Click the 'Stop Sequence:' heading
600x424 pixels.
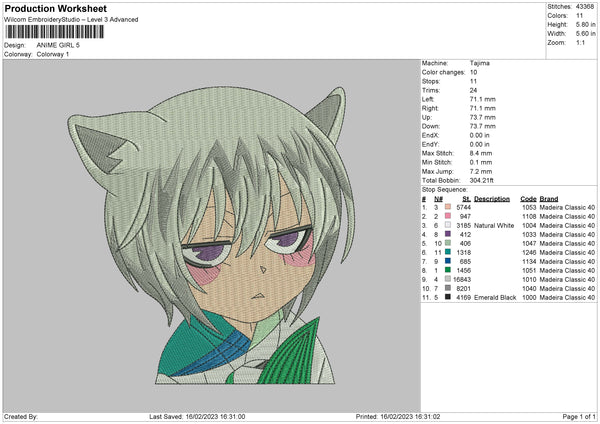tap(445, 190)
